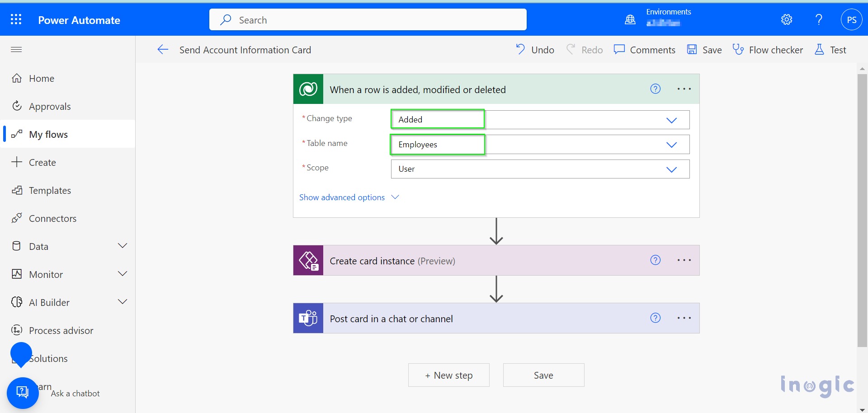Open the PS account avatar
The image size is (868, 413).
[851, 19]
